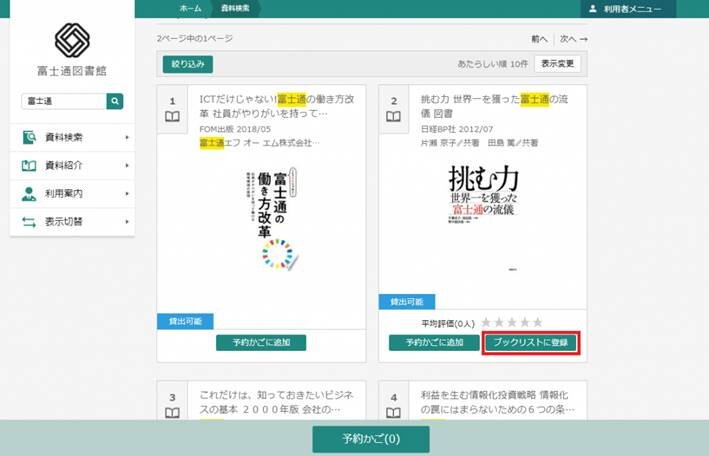Click the author line 富士通エフ オー エム株式会社
The width and height of the screenshot is (709, 456).
click(260, 143)
